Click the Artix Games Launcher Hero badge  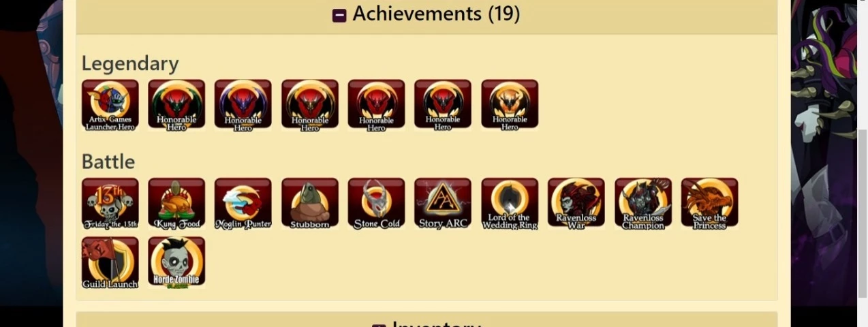pos(110,104)
